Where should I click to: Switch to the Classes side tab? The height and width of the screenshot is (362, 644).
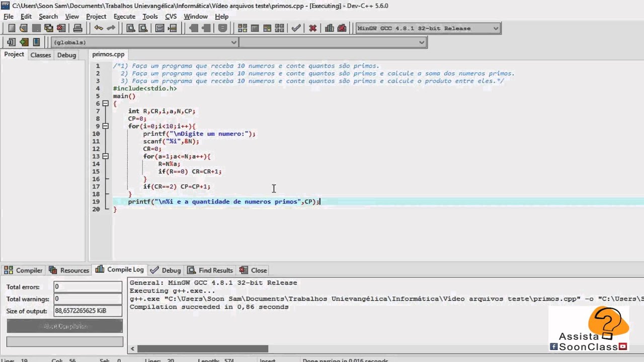click(41, 55)
